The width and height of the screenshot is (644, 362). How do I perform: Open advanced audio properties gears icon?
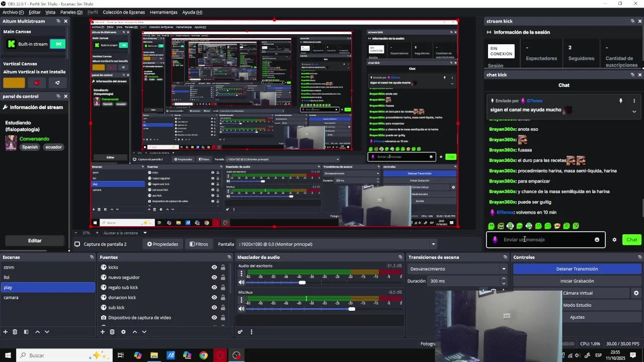[240, 332]
